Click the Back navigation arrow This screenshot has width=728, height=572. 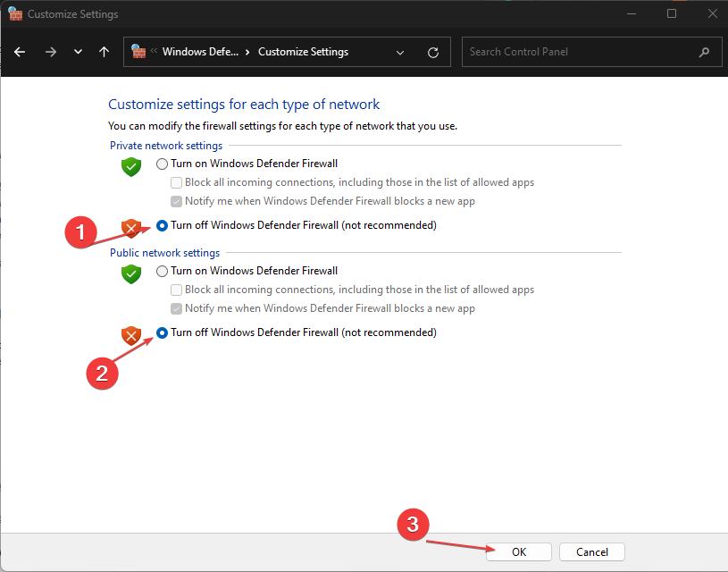(x=21, y=52)
